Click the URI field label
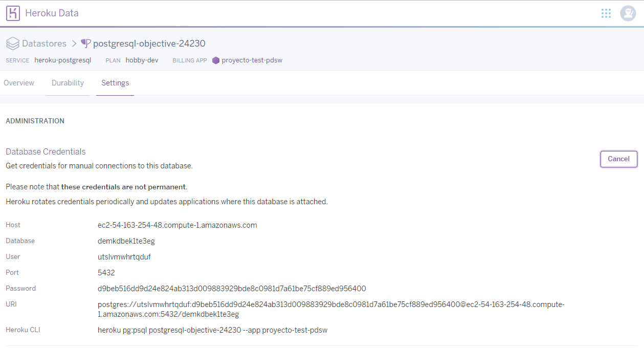 click(11, 304)
